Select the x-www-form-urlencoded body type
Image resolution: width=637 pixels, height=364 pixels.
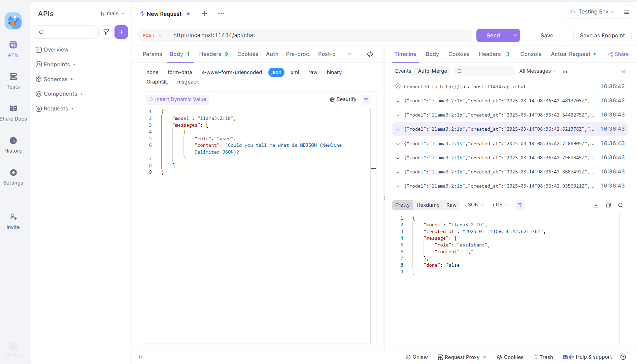(x=232, y=72)
